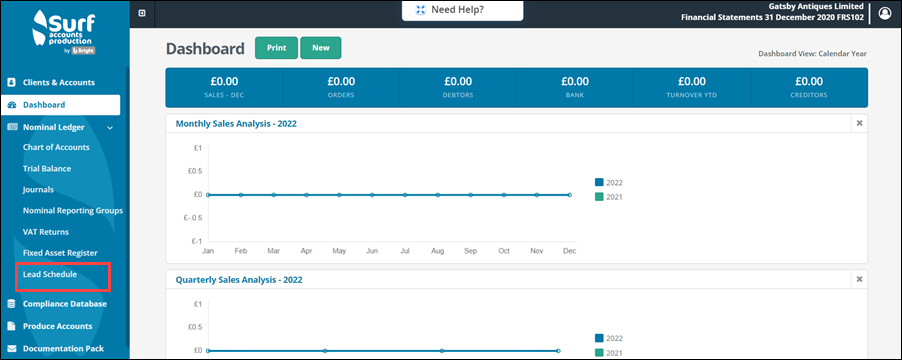Open VAT Returns
The image size is (902, 360).
click(45, 232)
